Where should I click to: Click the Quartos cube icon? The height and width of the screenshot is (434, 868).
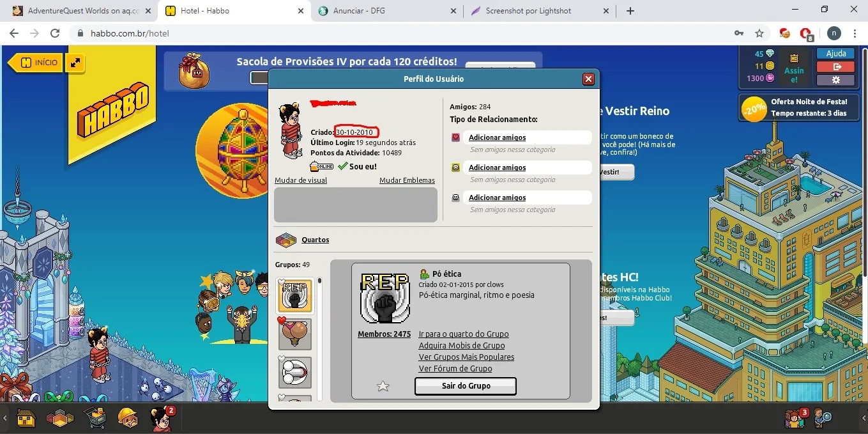[x=286, y=240]
